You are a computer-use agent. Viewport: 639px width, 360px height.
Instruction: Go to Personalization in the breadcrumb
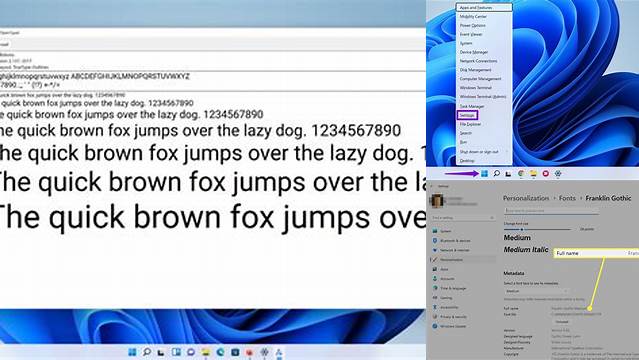point(526,198)
